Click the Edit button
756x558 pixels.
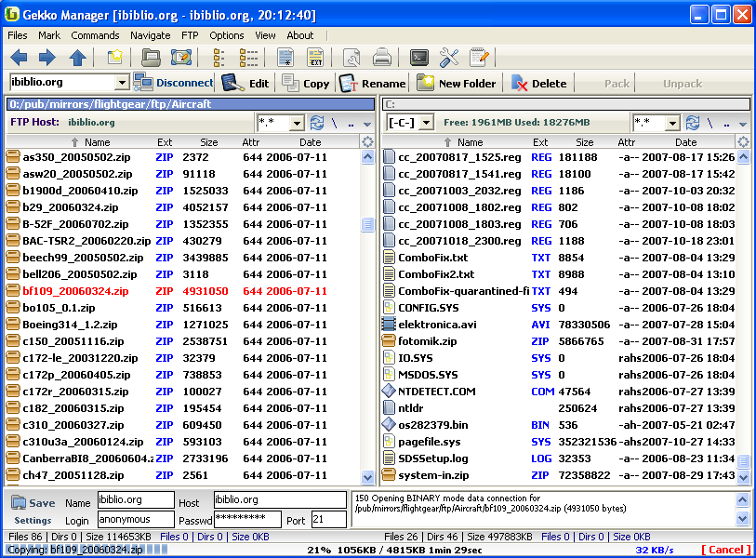(245, 84)
